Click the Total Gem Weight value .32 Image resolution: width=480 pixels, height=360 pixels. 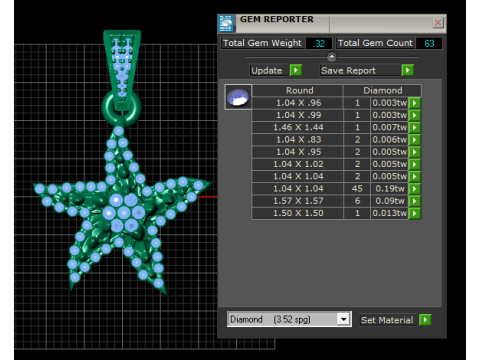[x=319, y=43]
